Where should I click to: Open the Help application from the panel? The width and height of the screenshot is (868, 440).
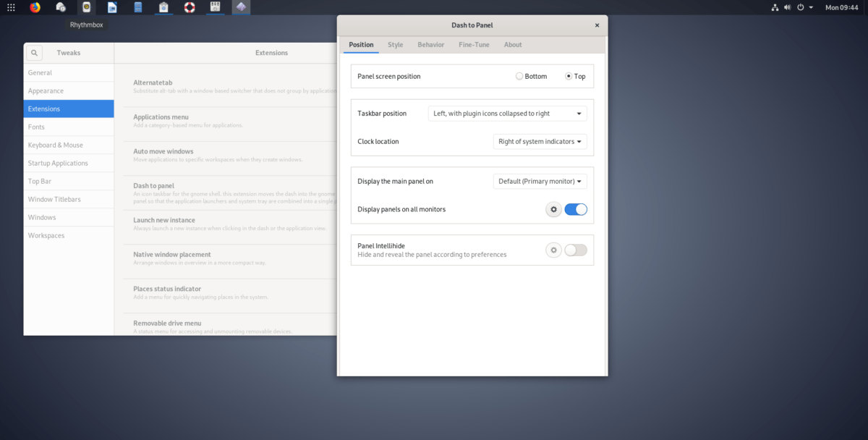189,7
